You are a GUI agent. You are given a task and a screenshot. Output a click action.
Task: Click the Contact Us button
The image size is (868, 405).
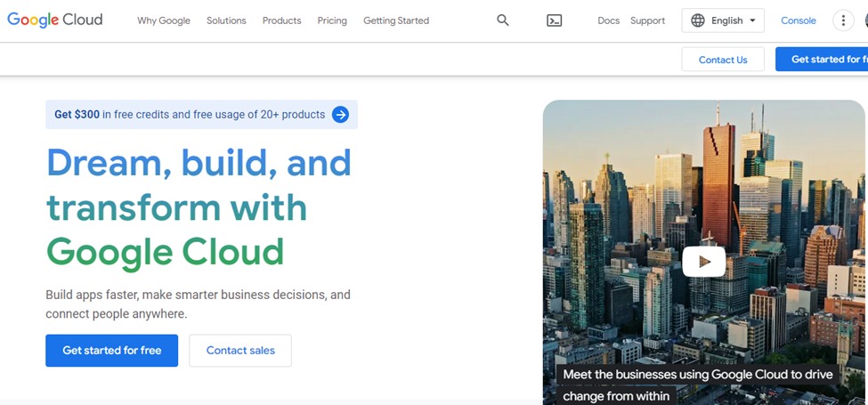click(723, 60)
